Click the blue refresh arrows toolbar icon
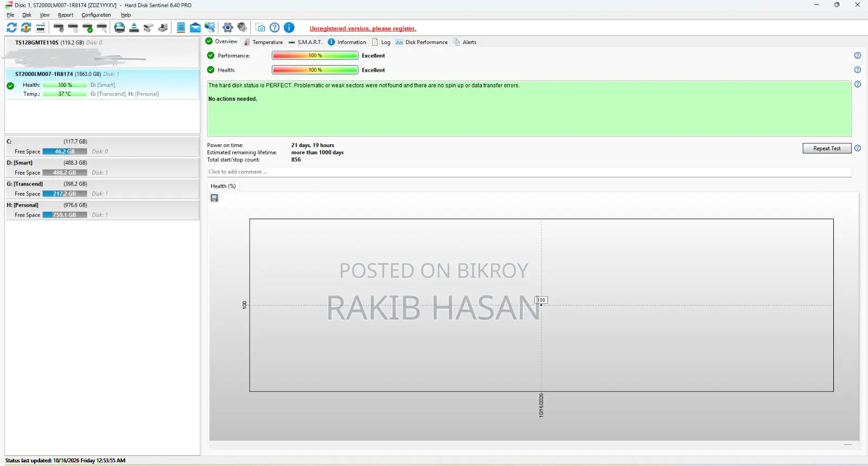The height and width of the screenshot is (466, 868). click(x=11, y=28)
